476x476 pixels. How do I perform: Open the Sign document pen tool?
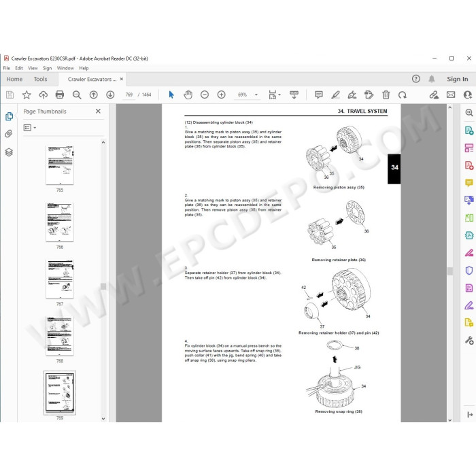[x=352, y=95]
